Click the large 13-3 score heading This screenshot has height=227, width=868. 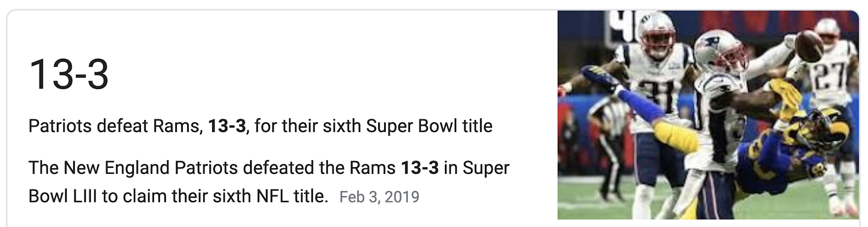[x=69, y=74]
